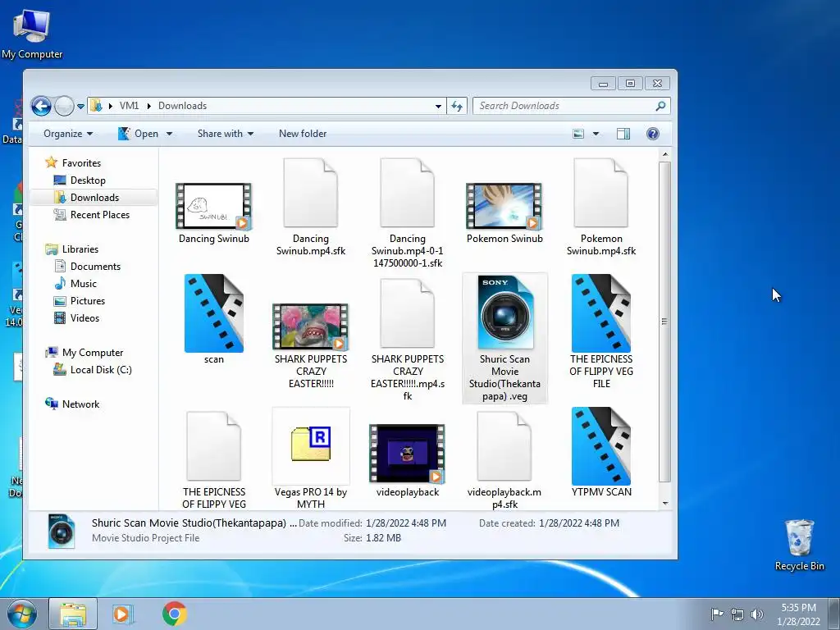This screenshot has width=840, height=630.
Task: Open the Share with menu
Action: 226,134
